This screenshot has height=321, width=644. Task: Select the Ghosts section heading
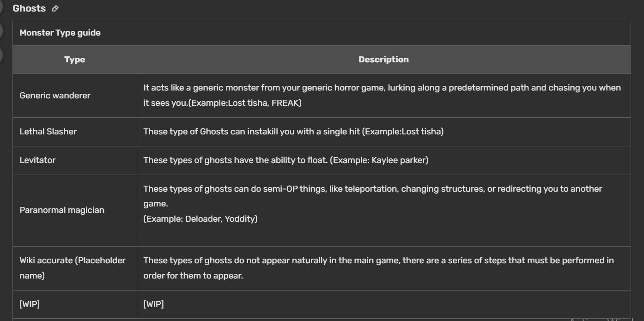click(x=29, y=9)
